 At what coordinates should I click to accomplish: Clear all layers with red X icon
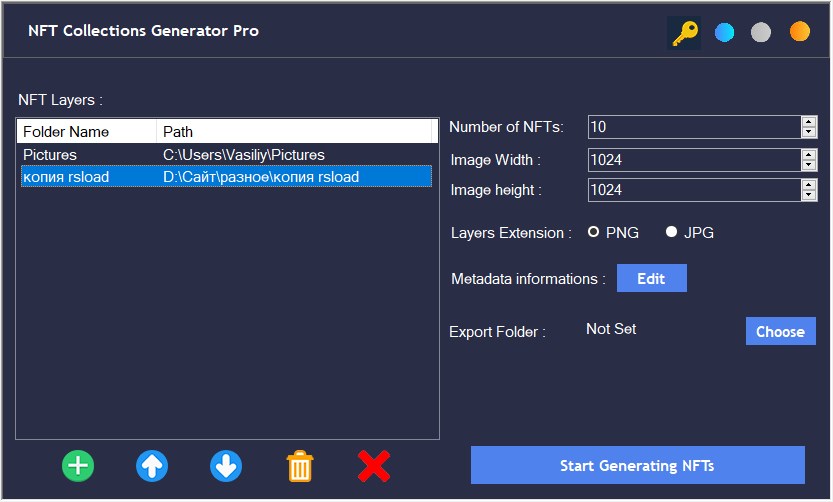point(374,466)
